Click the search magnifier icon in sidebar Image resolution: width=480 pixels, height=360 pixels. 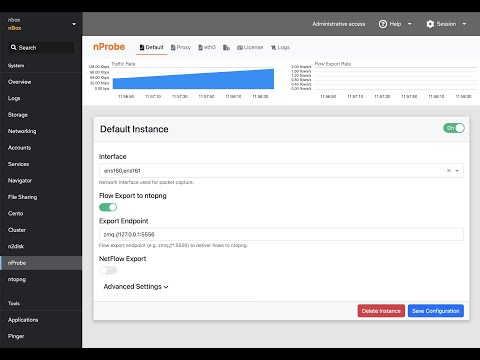point(14,47)
